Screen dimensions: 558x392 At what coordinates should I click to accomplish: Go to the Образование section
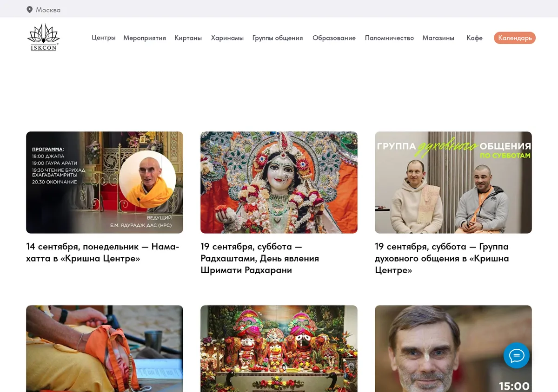(334, 38)
